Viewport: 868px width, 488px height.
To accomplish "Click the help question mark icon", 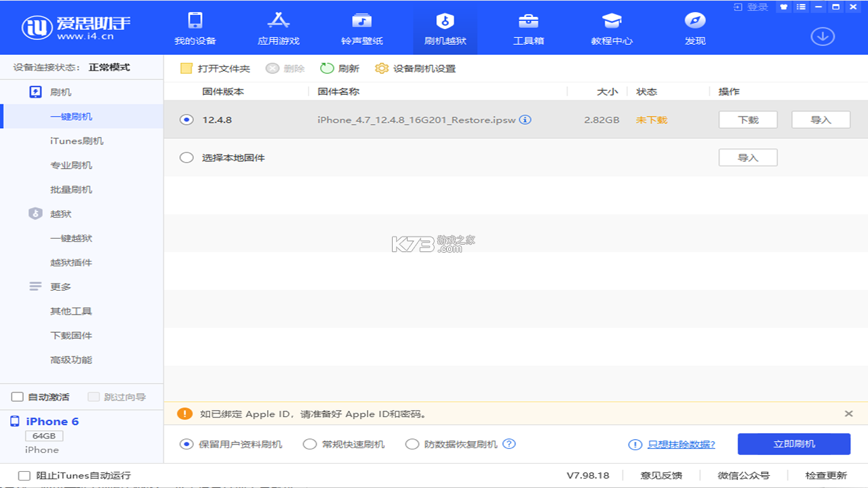I will tap(509, 444).
